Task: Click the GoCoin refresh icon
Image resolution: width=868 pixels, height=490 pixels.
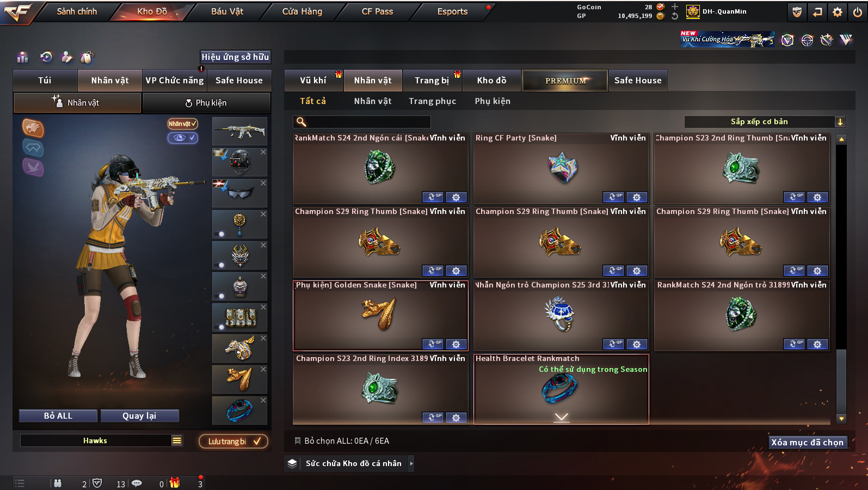Action: point(675,16)
